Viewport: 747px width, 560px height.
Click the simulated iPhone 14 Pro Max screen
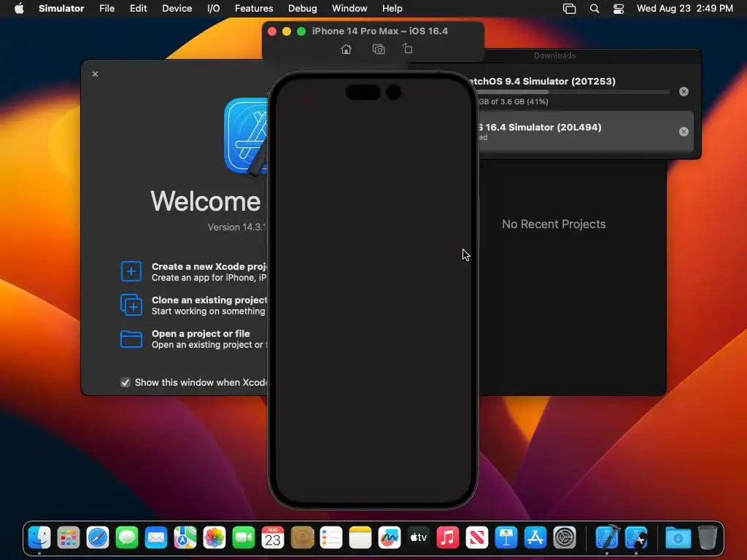pos(373,290)
